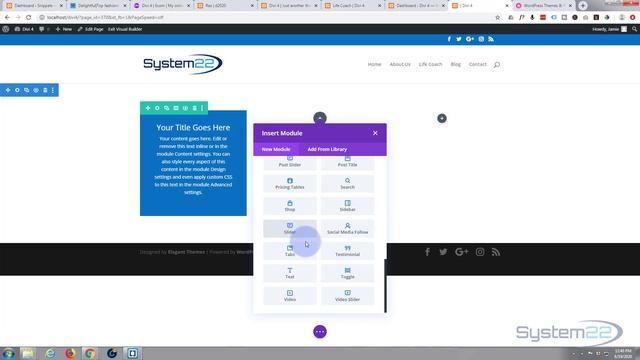Insert the Toggle module
Image resolution: width=640 pixels, height=360 pixels.
coord(347,273)
